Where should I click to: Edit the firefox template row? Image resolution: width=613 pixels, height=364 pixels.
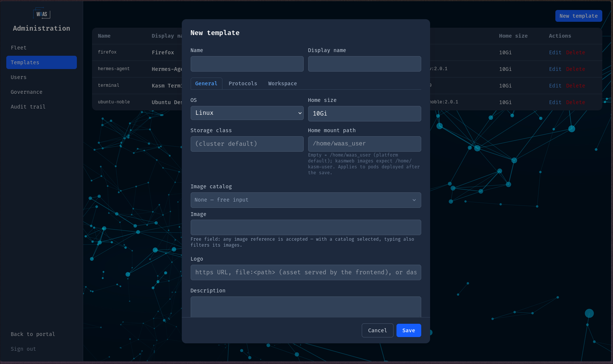pos(555,52)
